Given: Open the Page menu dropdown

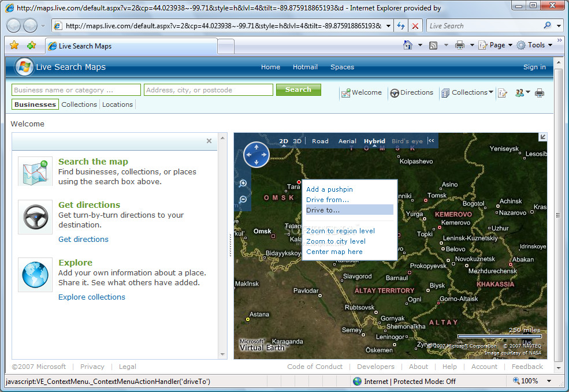Looking at the screenshot, I should coord(495,45).
